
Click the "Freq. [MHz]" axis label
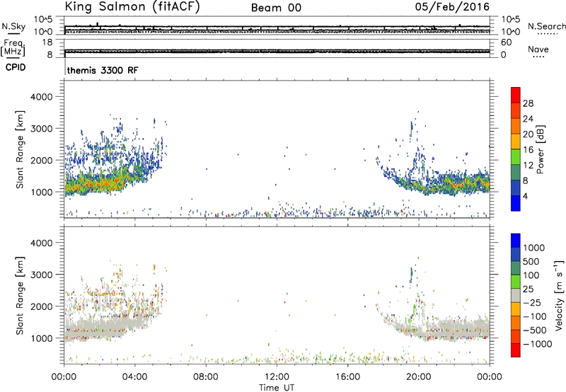pyautogui.click(x=13, y=47)
